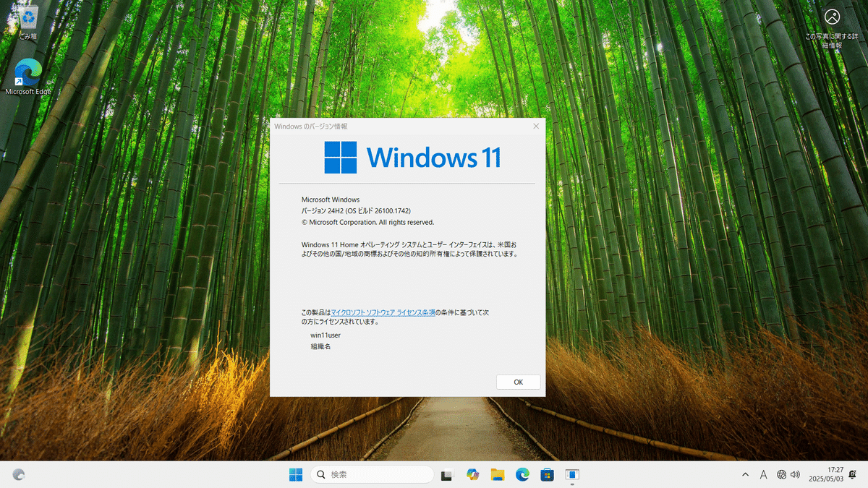
Task: Open the notification bell icon
Action: pos(852,474)
